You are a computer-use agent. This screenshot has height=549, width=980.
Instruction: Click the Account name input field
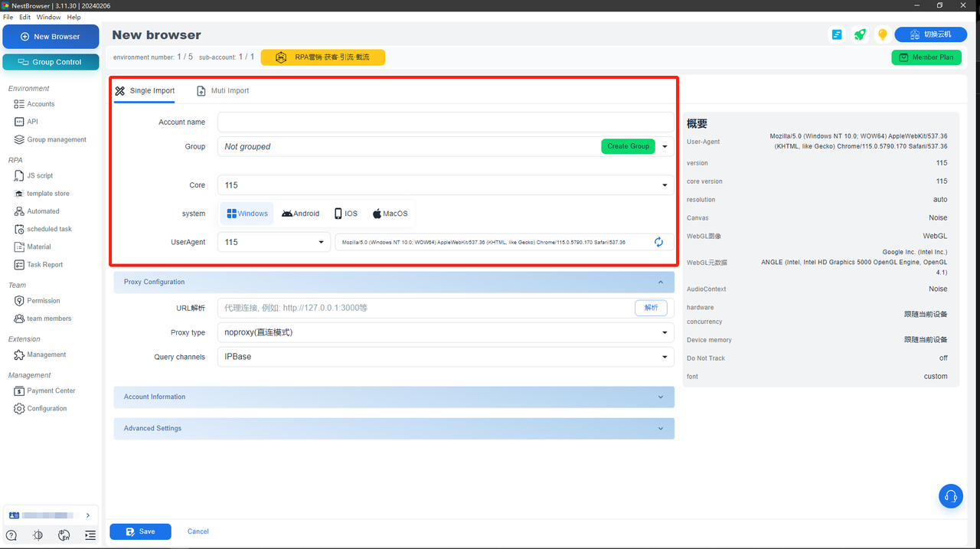(445, 122)
